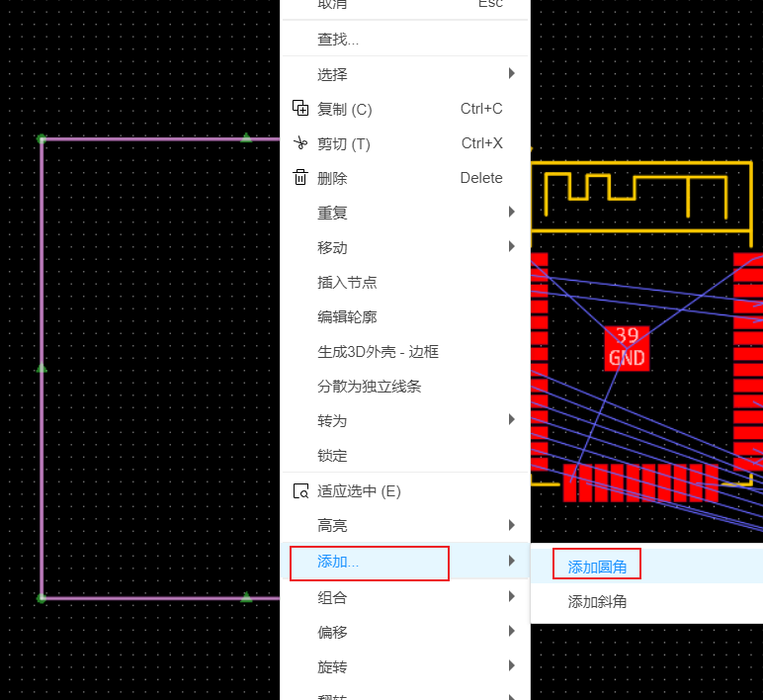Open the 旋转 submenu
This screenshot has width=763, height=700.
point(405,666)
